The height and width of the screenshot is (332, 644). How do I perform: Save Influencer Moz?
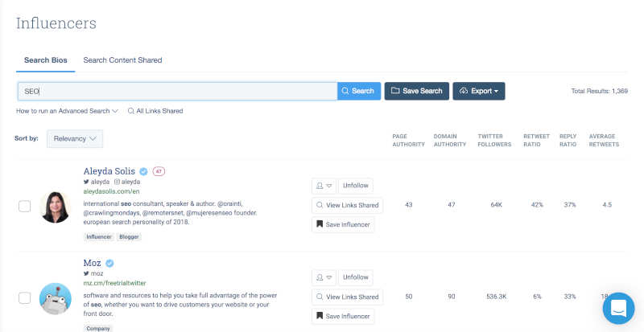coord(344,317)
